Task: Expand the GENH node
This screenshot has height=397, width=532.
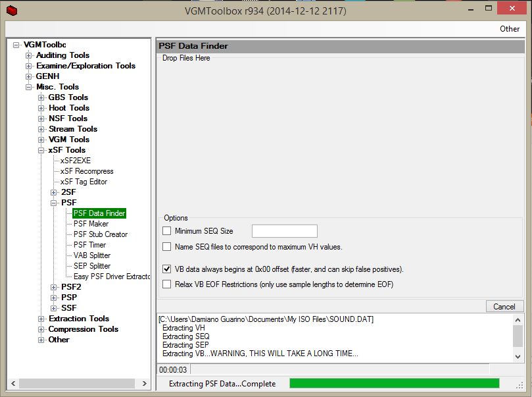Action: (x=28, y=76)
